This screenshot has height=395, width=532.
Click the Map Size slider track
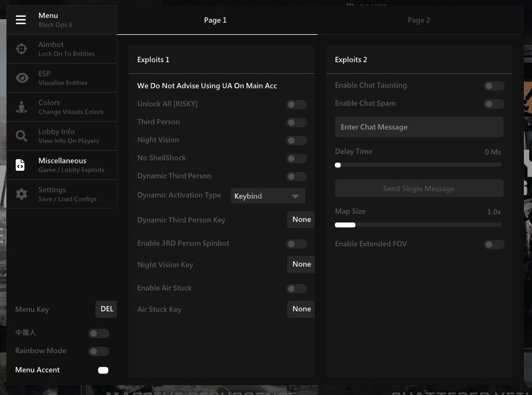[419, 225]
